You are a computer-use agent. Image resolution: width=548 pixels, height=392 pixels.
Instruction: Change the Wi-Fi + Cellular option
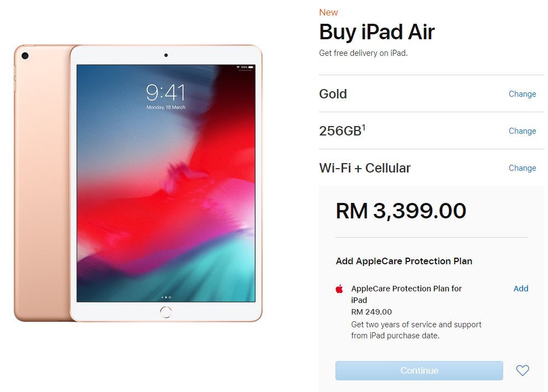[522, 168]
